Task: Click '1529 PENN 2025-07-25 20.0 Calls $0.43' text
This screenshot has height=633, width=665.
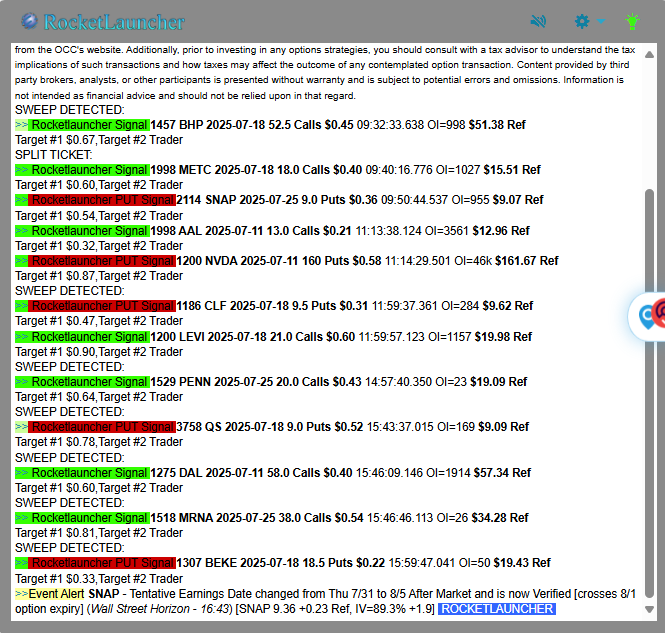Action: (256, 382)
